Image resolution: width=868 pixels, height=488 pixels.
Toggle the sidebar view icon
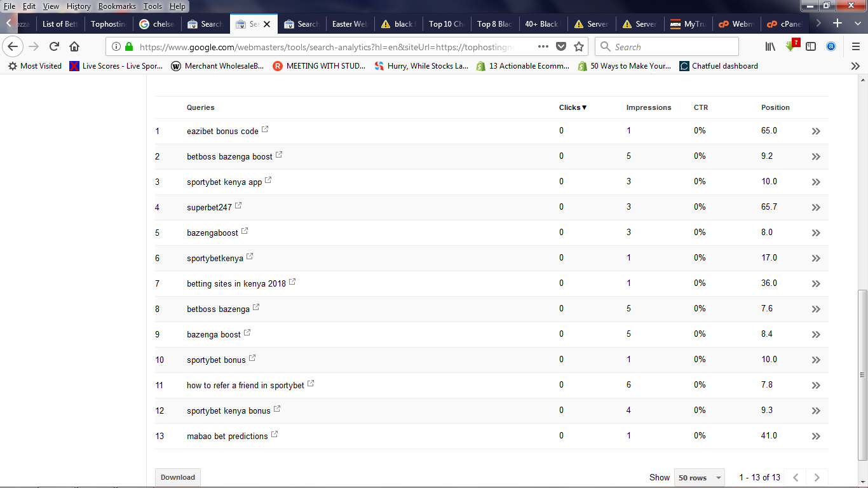(x=811, y=46)
